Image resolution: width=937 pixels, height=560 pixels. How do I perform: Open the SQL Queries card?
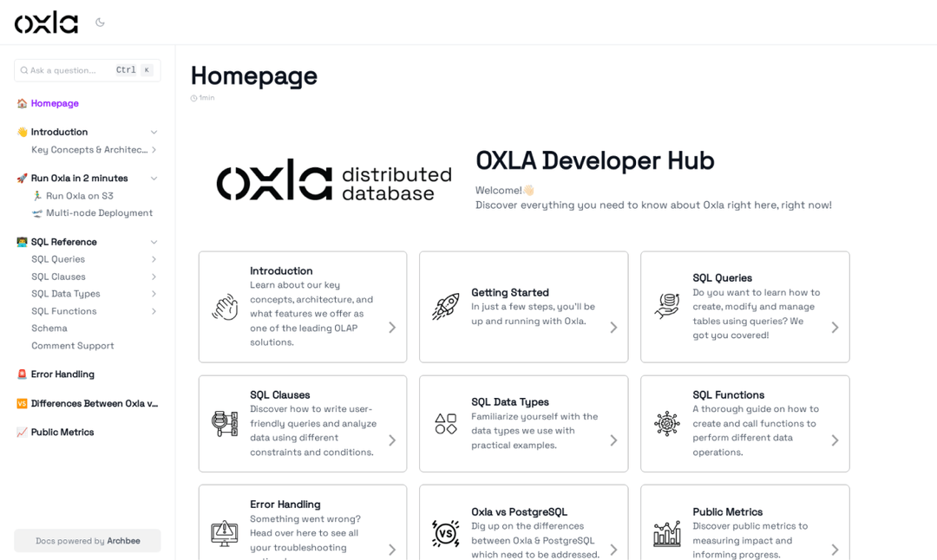(x=745, y=307)
